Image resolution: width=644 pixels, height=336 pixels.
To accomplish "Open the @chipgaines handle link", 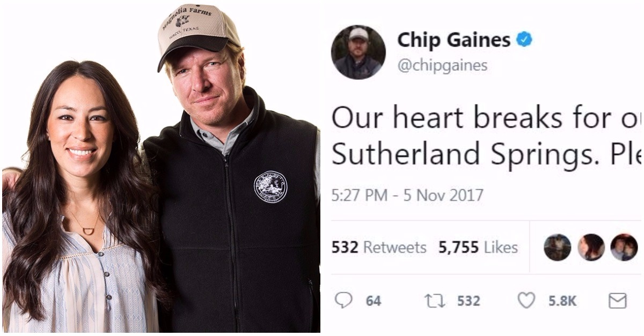I will [x=442, y=65].
